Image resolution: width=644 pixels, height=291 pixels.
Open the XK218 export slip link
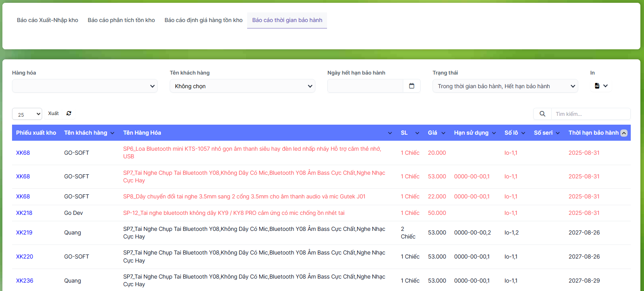[24, 213]
